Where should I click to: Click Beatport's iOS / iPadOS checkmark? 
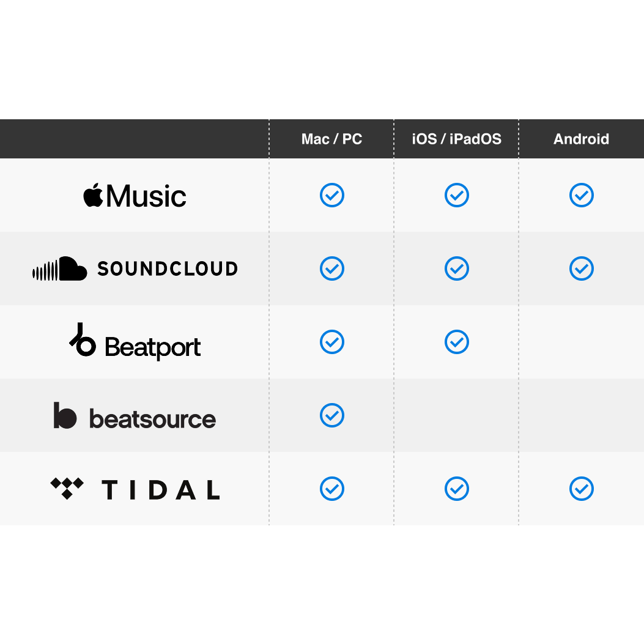click(x=457, y=342)
